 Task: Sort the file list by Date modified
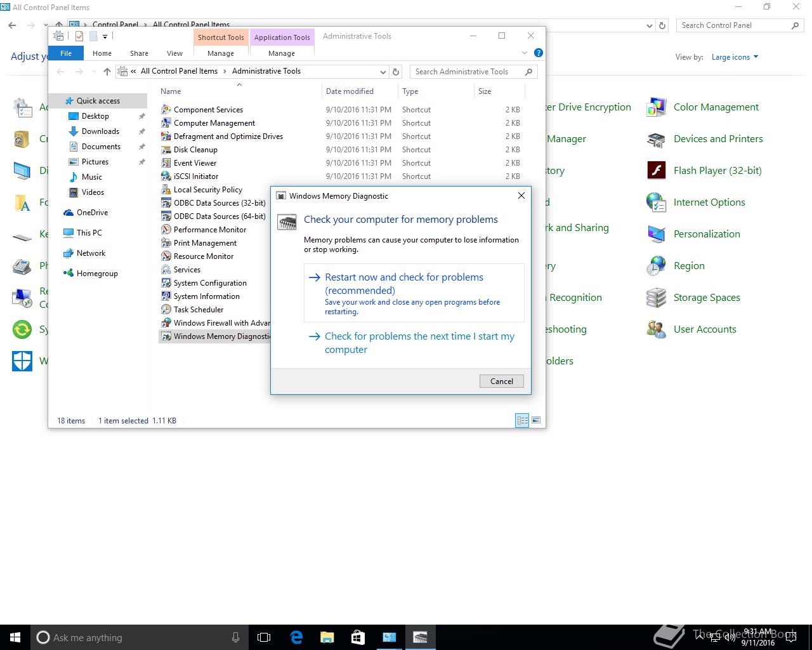point(350,91)
